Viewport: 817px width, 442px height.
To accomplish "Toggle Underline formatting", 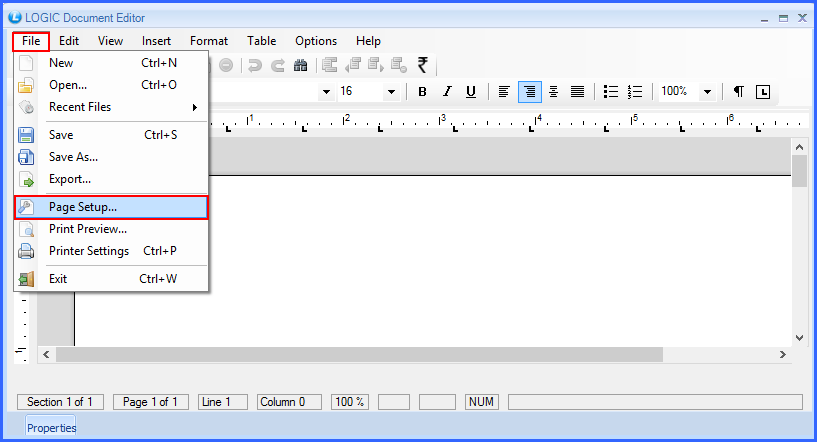I will (471, 92).
